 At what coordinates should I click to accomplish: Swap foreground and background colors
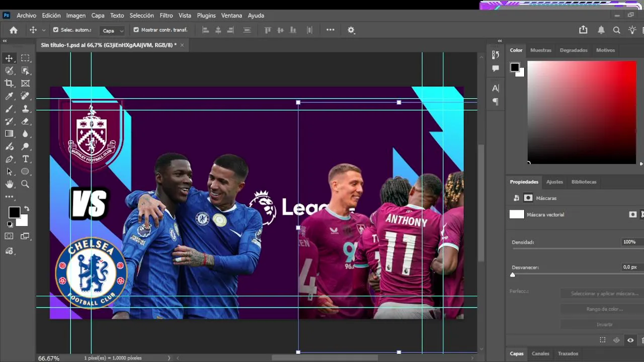point(26,209)
